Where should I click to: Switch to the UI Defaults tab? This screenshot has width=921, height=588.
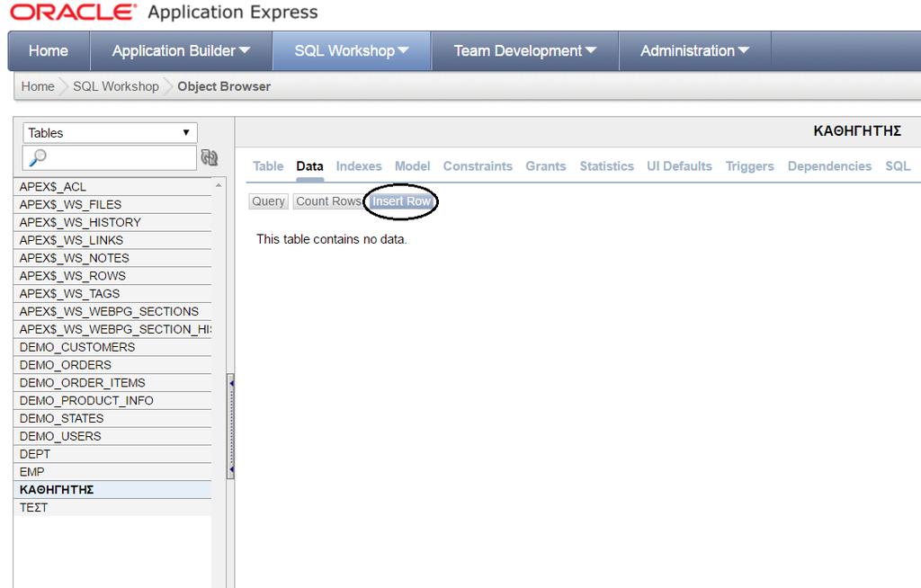point(679,166)
